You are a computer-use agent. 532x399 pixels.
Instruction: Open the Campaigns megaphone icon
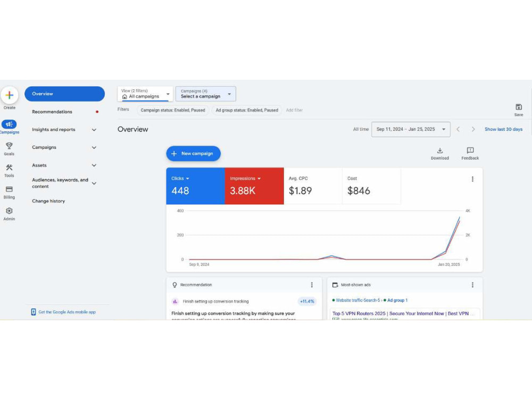(x=9, y=124)
